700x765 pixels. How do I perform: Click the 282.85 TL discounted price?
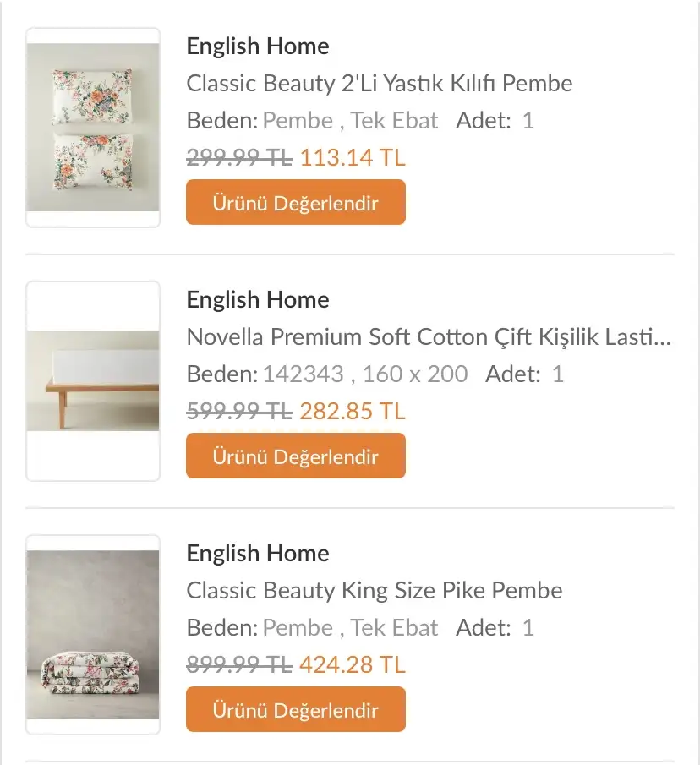(353, 412)
